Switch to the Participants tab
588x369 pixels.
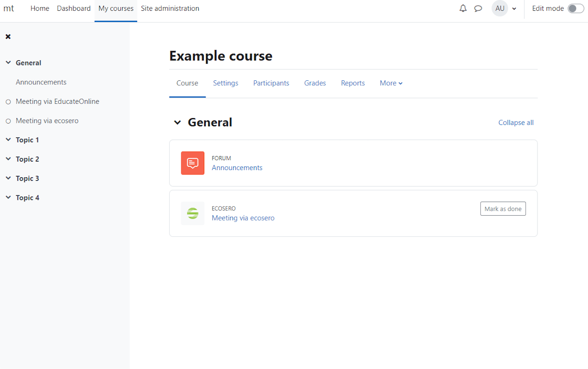click(271, 83)
